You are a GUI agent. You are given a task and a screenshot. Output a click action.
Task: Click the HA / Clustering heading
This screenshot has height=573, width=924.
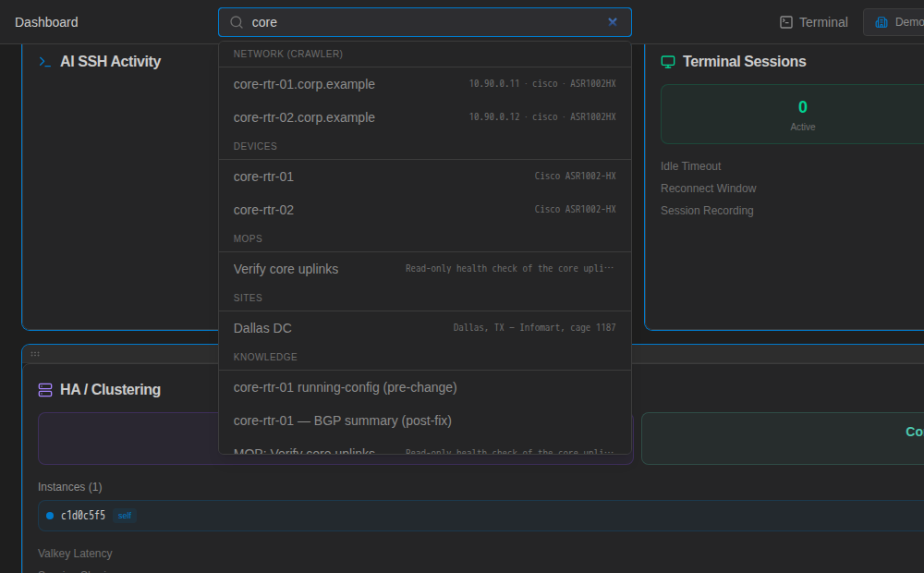110,390
